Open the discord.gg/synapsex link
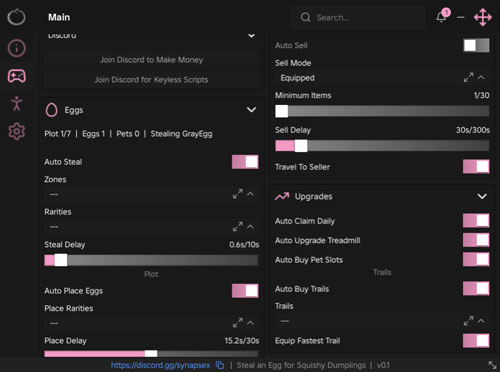The width and height of the screenshot is (500, 372). tap(161, 365)
